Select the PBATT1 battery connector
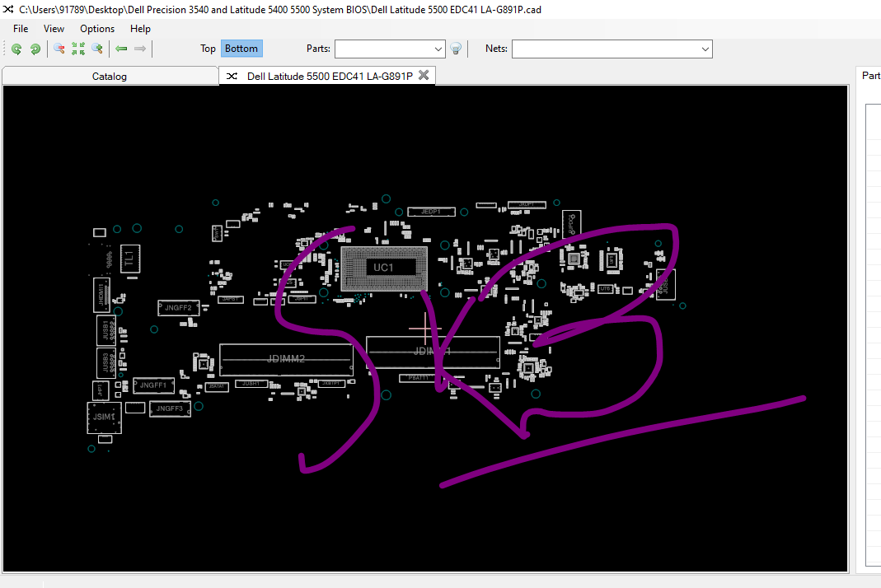Screen dimensions: 881x588 click(x=419, y=378)
